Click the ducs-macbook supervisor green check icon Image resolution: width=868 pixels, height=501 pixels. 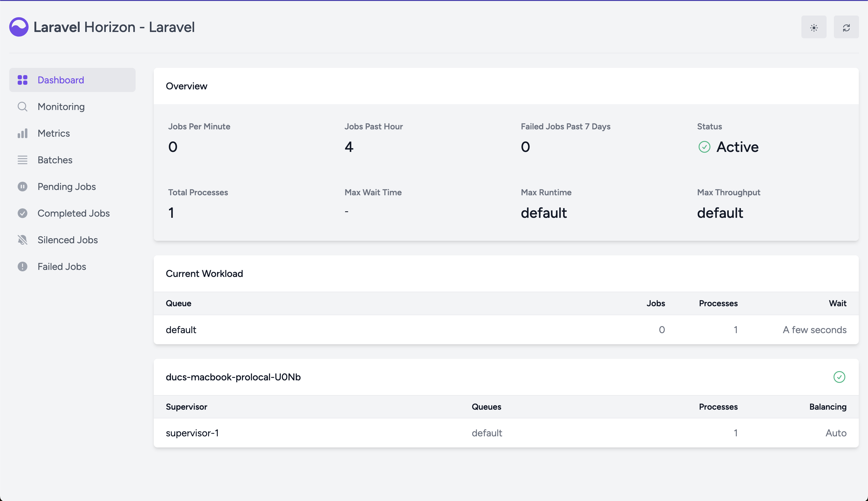(839, 377)
